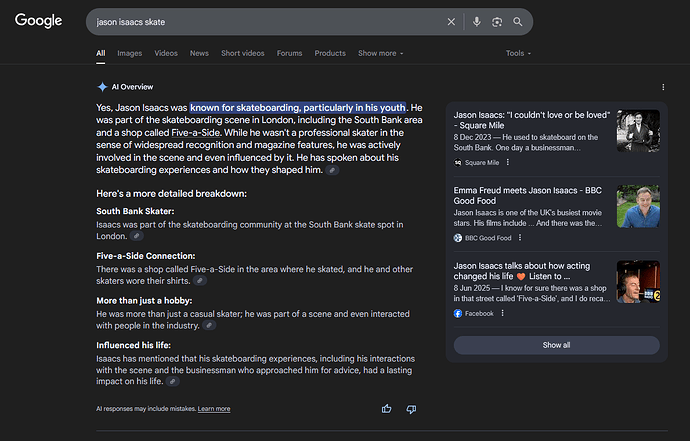Screen dimensions: 690x441
Task: Open AI Overview three-dot options menu
Action: click(663, 87)
